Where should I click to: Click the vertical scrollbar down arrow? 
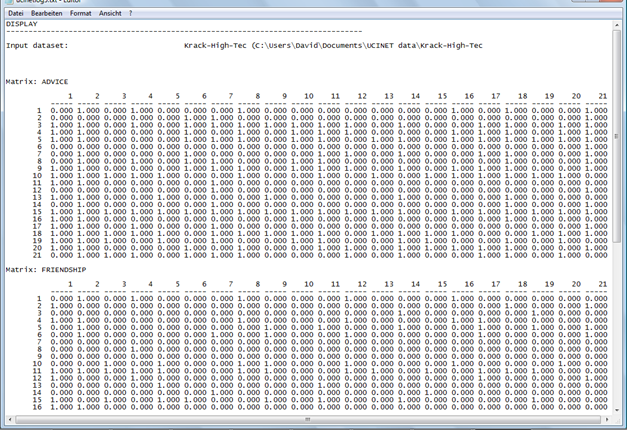pyautogui.click(x=616, y=410)
